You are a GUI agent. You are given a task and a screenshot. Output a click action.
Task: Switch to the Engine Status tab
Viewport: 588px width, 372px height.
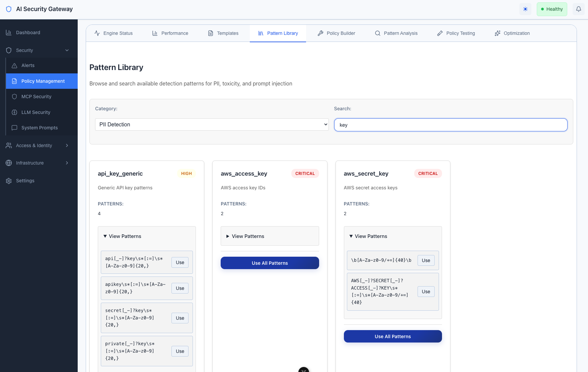coord(114,33)
